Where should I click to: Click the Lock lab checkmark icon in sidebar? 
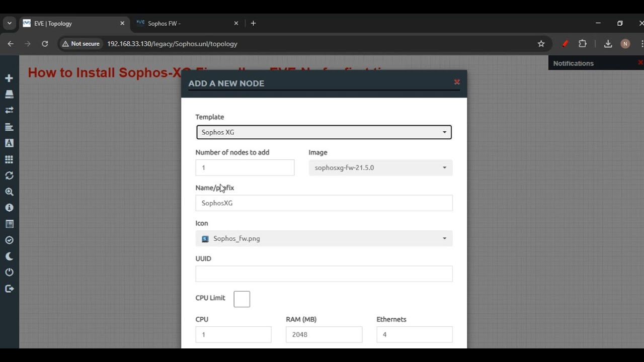[9, 240]
